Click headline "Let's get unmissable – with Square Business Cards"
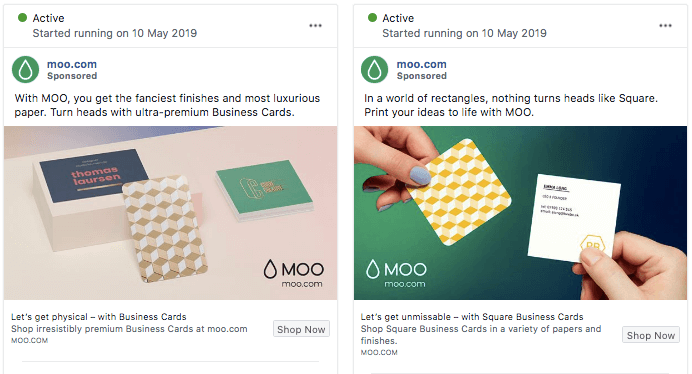Screen dimensions: 692x374 coord(472,317)
